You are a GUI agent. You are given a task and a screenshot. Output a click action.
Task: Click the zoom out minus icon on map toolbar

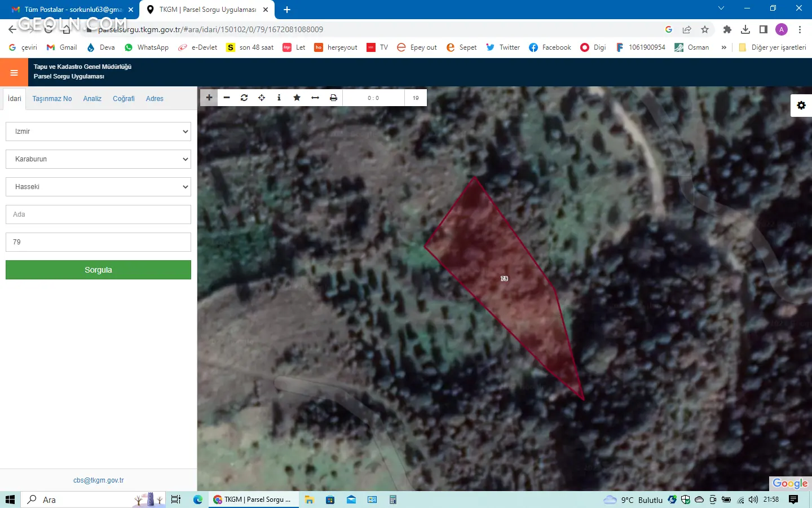tap(227, 98)
